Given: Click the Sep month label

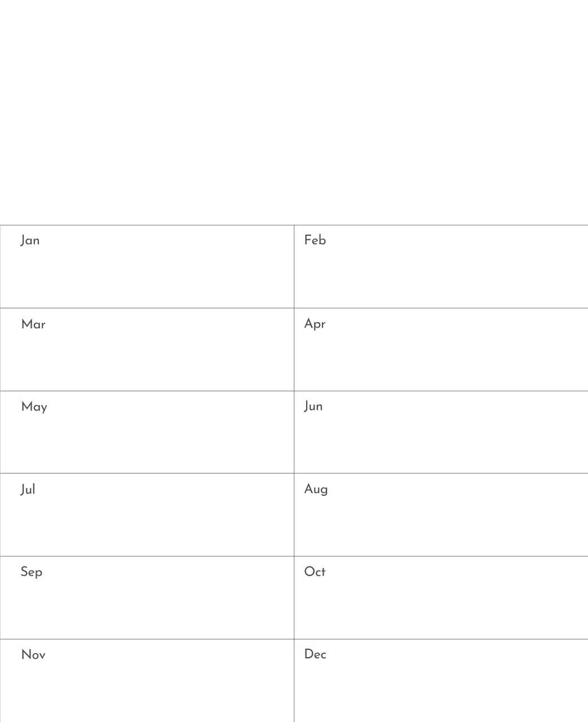Looking at the screenshot, I should pos(32,572).
